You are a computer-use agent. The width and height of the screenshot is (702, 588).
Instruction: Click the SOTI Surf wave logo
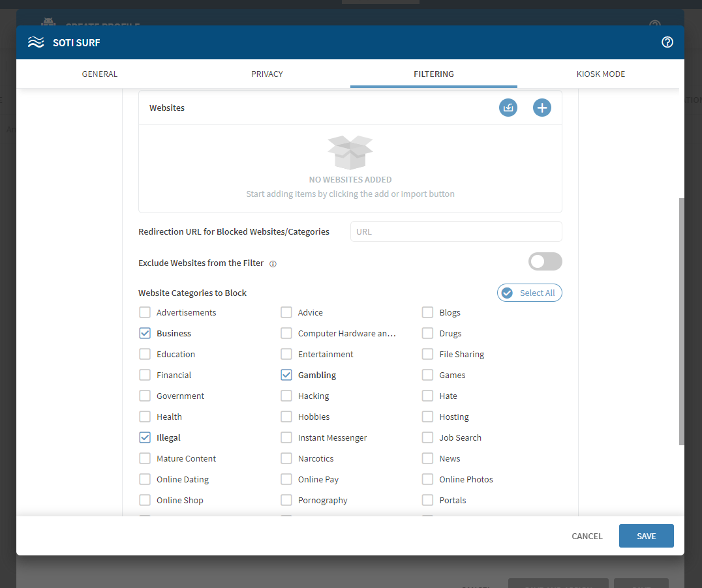tap(35, 43)
